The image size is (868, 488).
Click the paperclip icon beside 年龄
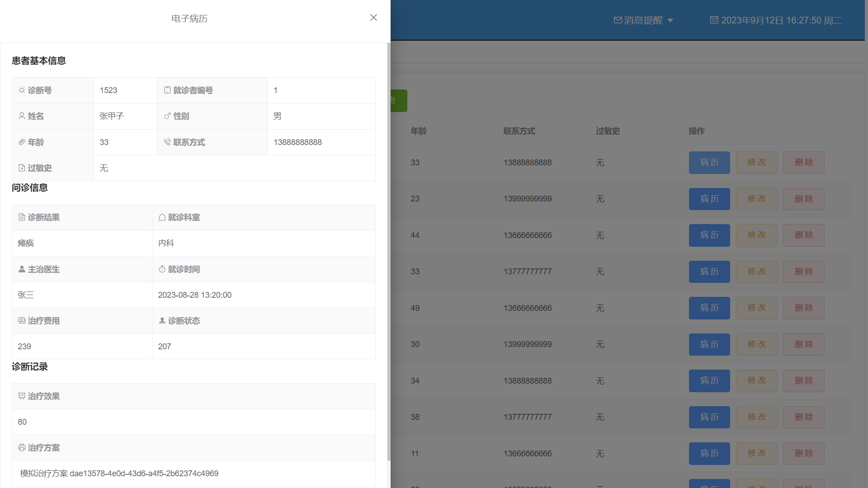tap(22, 142)
